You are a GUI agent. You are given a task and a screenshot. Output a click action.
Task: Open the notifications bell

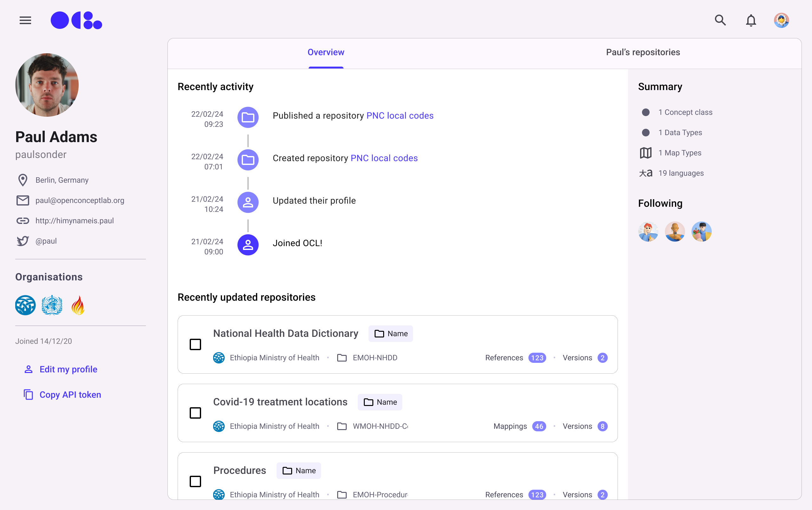(x=751, y=21)
